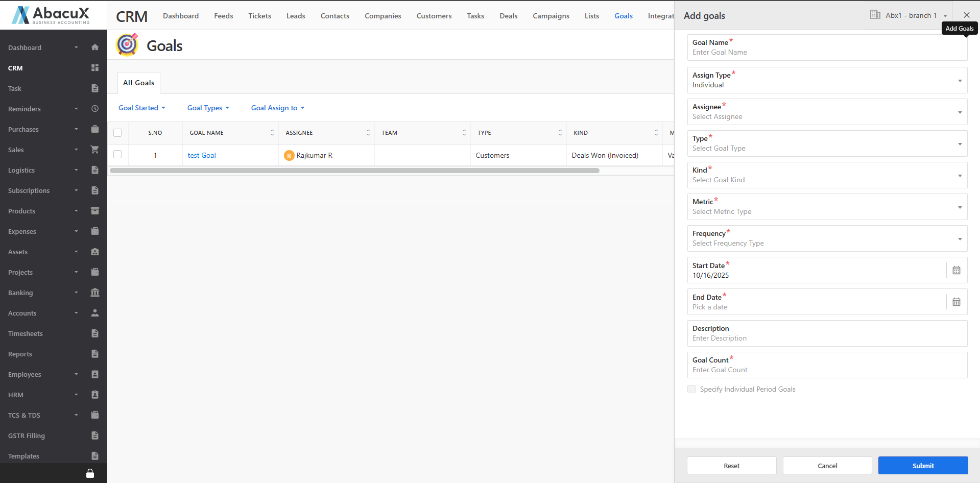Open the Assign Type dropdown
This screenshot has width=980, height=483.
coord(827,80)
